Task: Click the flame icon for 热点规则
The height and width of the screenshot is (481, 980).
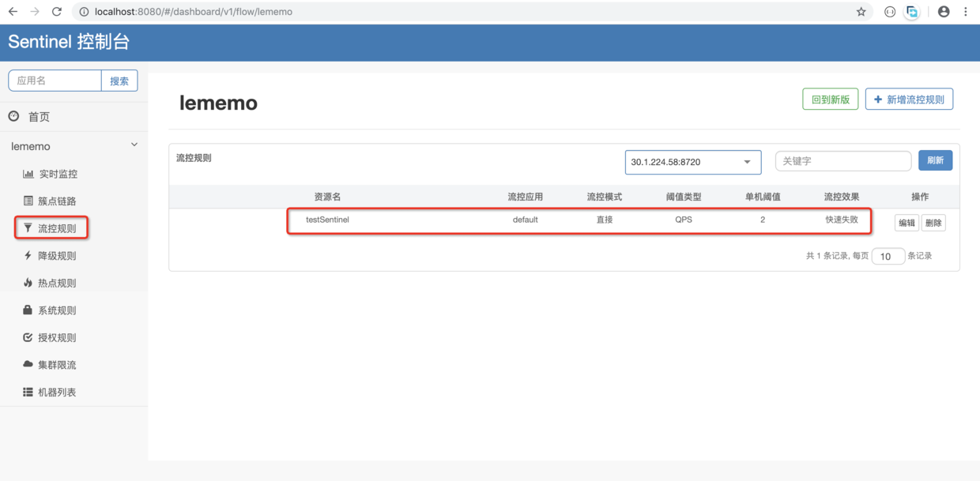Action: click(28, 283)
